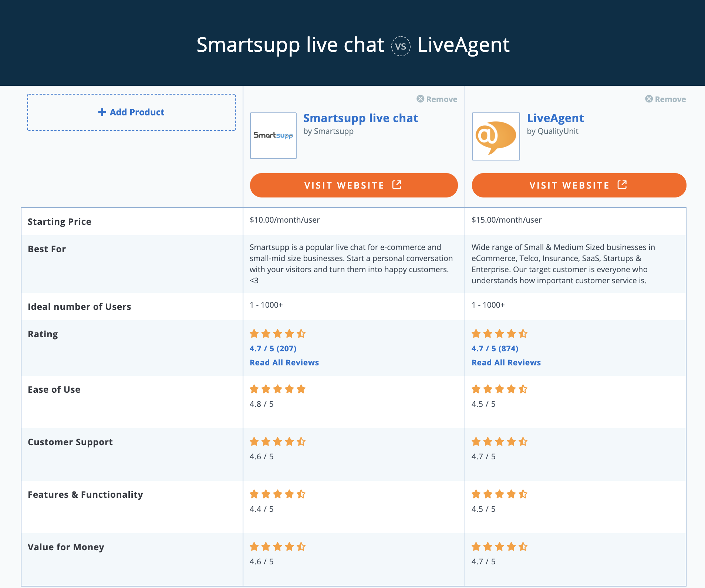Click the X icon next to LiveAgent's Remove label

pyautogui.click(x=648, y=99)
